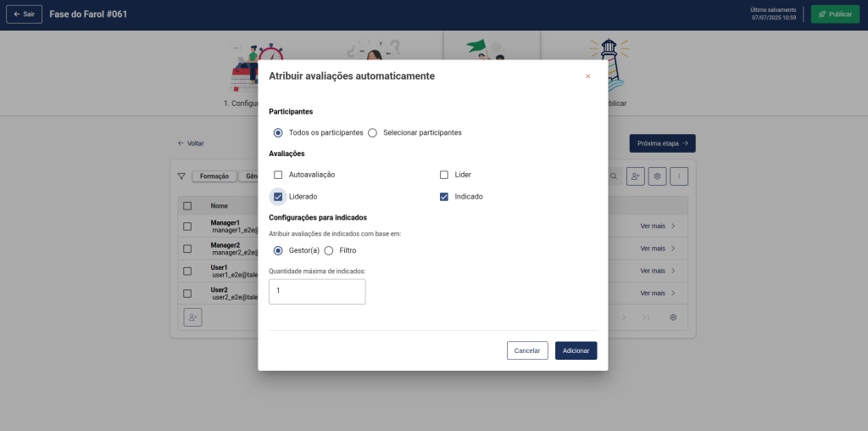The image size is (868, 431).
Task: Click the Quantidade máxima de indicados field
Action: (317, 291)
